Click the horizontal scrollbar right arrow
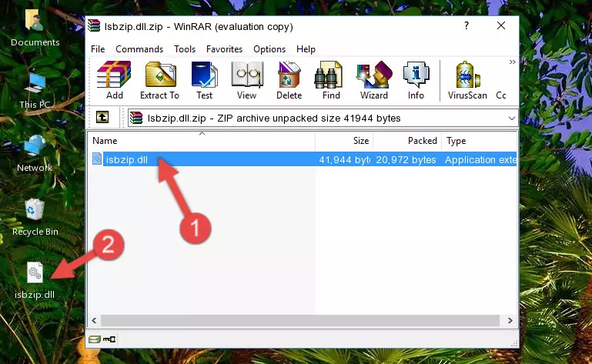Viewport: 592px width, 364px height. click(510, 321)
